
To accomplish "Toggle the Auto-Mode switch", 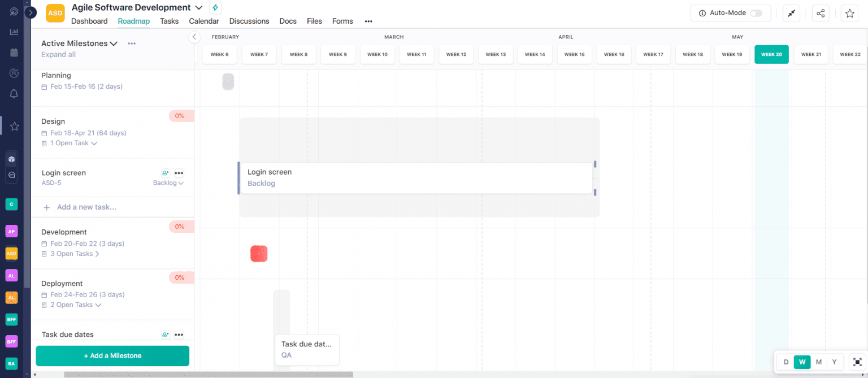I will point(756,13).
